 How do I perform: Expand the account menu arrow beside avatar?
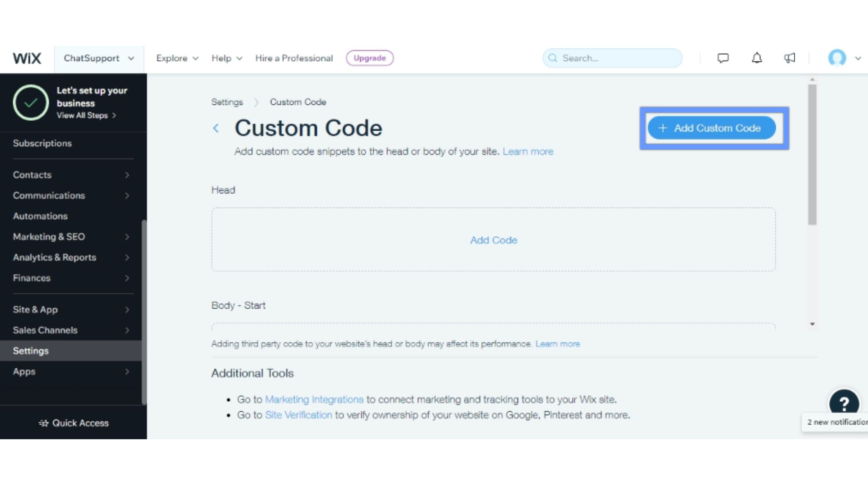[858, 58]
